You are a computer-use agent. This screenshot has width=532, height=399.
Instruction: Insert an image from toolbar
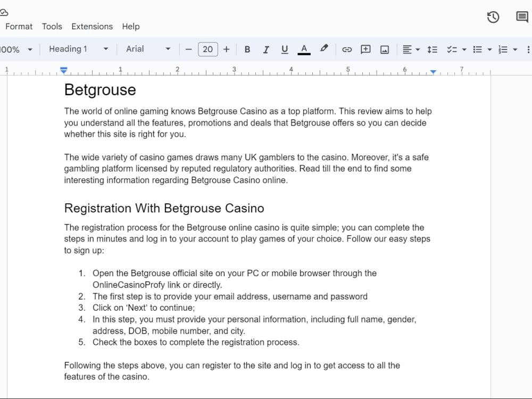pos(385,50)
